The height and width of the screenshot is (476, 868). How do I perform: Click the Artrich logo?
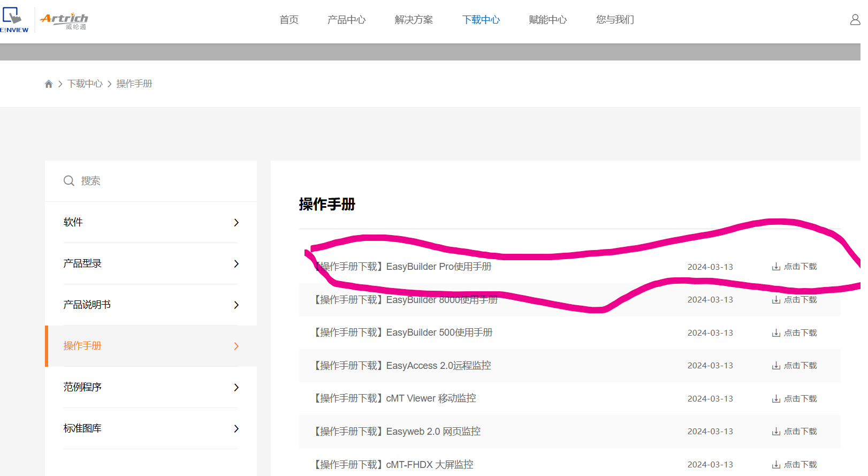(x=64, y=20)
